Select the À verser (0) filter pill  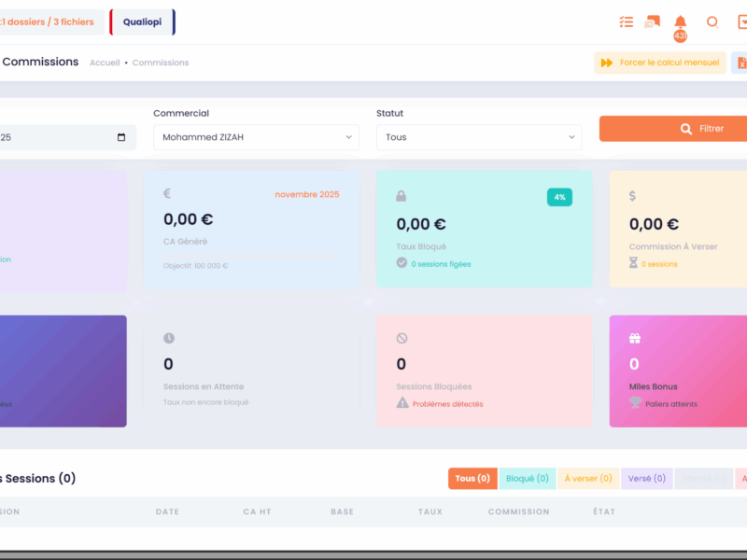coord(588,478)
